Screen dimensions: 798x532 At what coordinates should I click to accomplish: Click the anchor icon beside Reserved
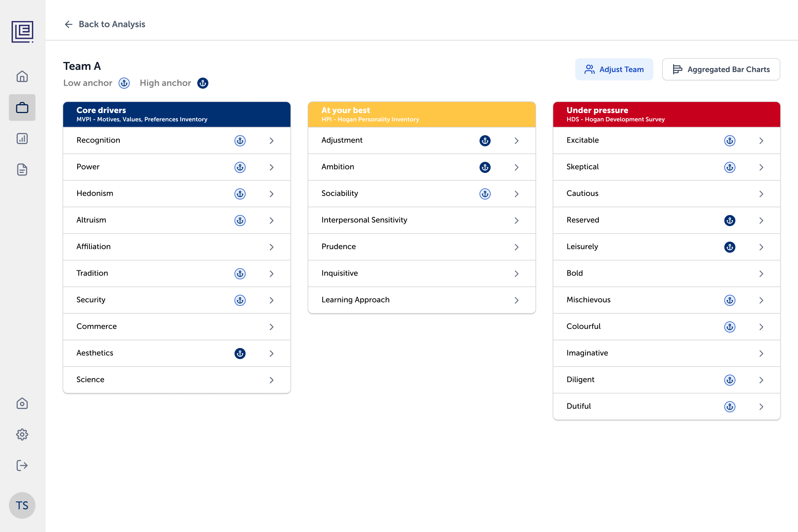(730, 221)
